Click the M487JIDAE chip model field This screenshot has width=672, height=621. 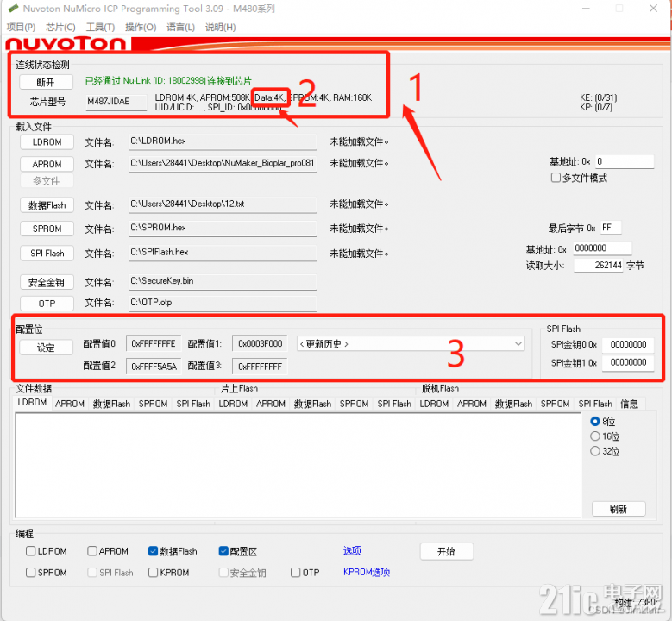(x=116, y=102)
